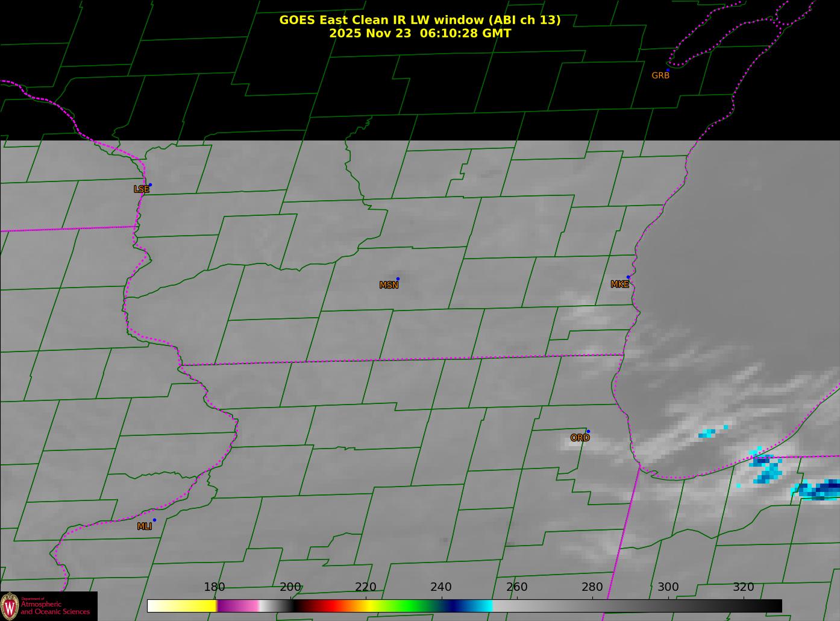Click the blue LSE station dot
840x621 pixels.
click(x=150, y=185)
